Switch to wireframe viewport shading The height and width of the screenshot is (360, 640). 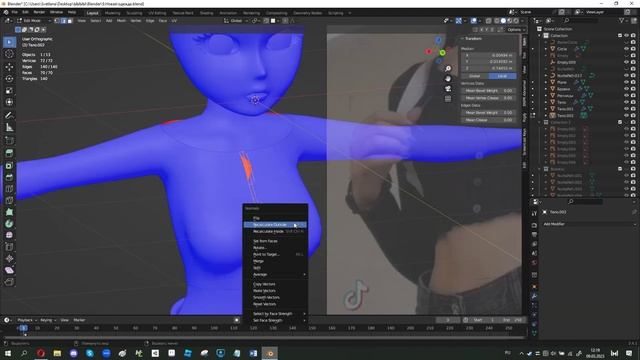coord(497,20)
